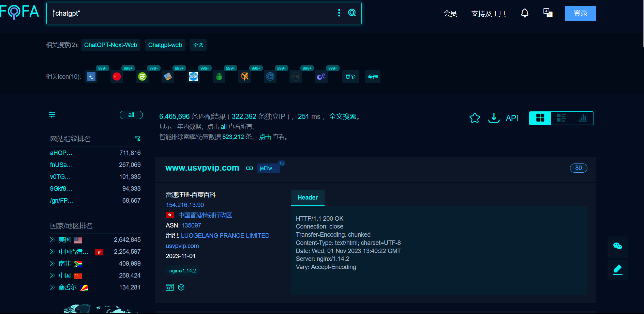Click the search magnifier icon
This screenshot has width=644, height=314.
point(352,13)
